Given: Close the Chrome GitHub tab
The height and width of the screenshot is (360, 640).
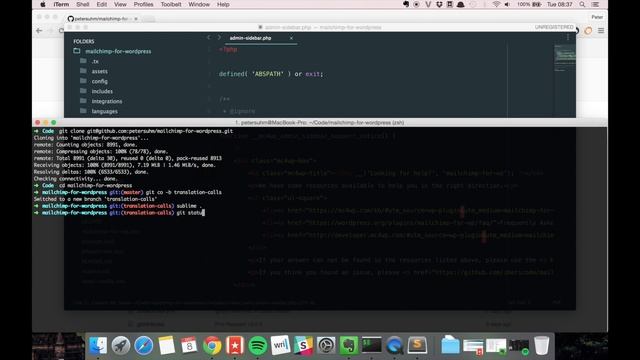Looking at the screenshot, I should (136, 19).
